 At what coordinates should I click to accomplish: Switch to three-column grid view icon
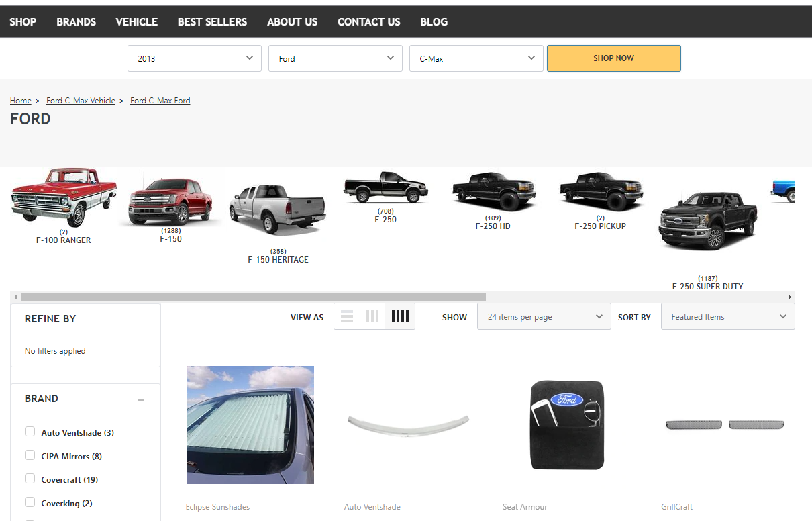click(372, 316)
